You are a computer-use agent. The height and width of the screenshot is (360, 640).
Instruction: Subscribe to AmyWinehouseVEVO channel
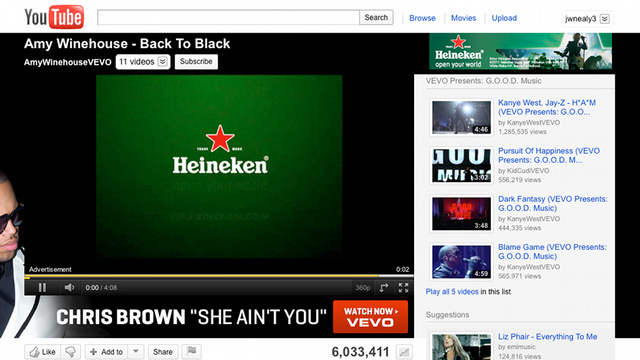[196, 62]
